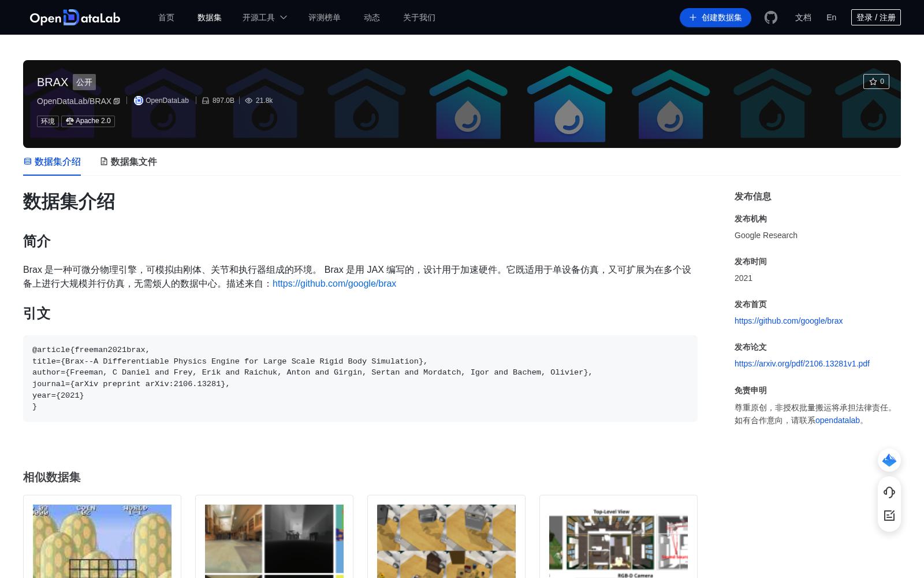Click the view count eye icon
Screen dimensions: 924x578
(249, 101)
